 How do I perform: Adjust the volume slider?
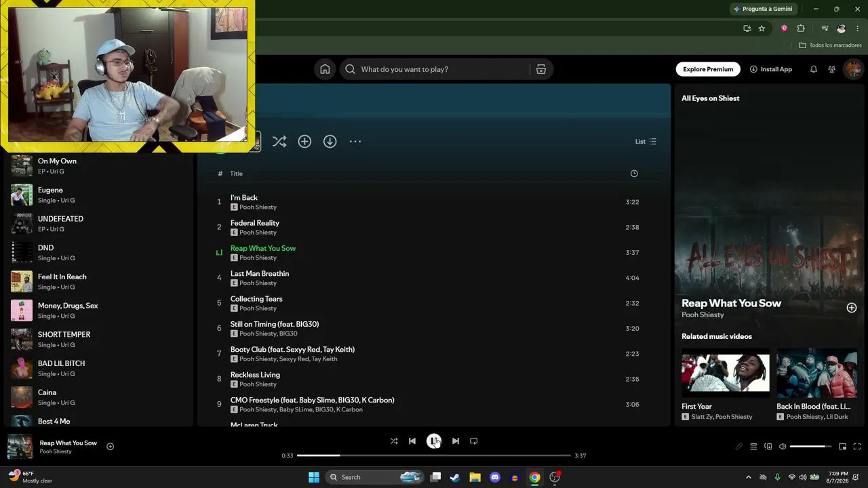pos(811,447)
